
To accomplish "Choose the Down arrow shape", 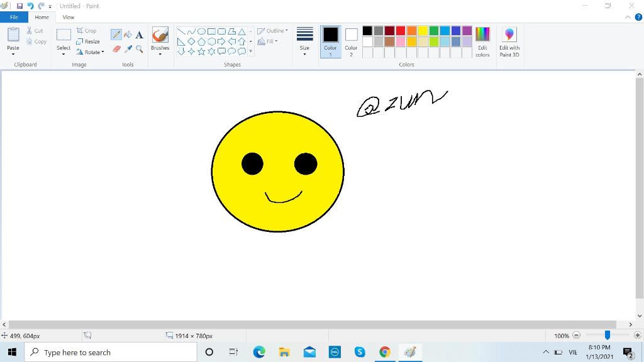I will click(181, 52).
